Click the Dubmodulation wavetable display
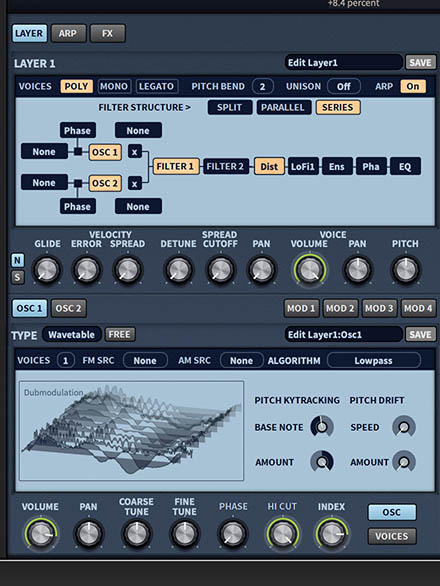 point(132,431)
